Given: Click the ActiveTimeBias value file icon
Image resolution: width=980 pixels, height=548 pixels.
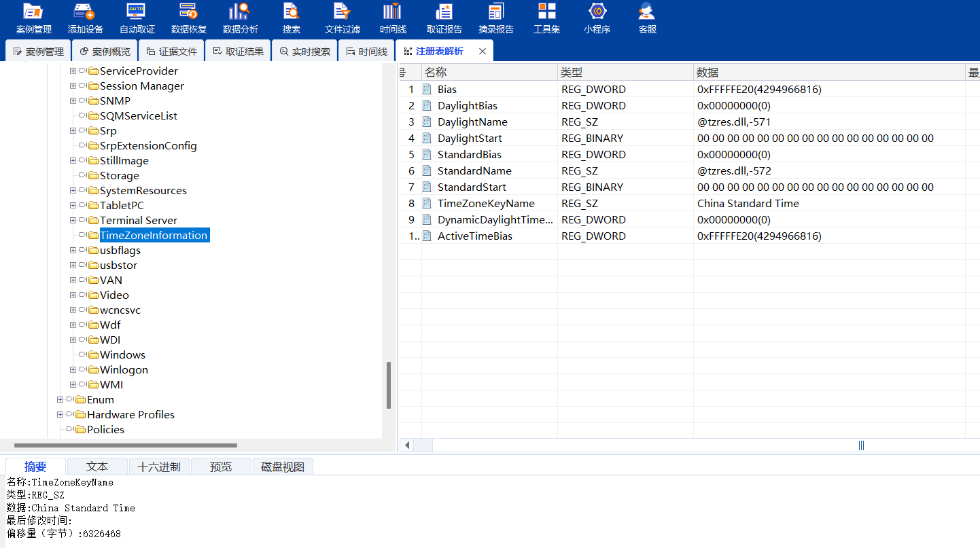Looking at the screenshot, I should [x=427, y=236].
